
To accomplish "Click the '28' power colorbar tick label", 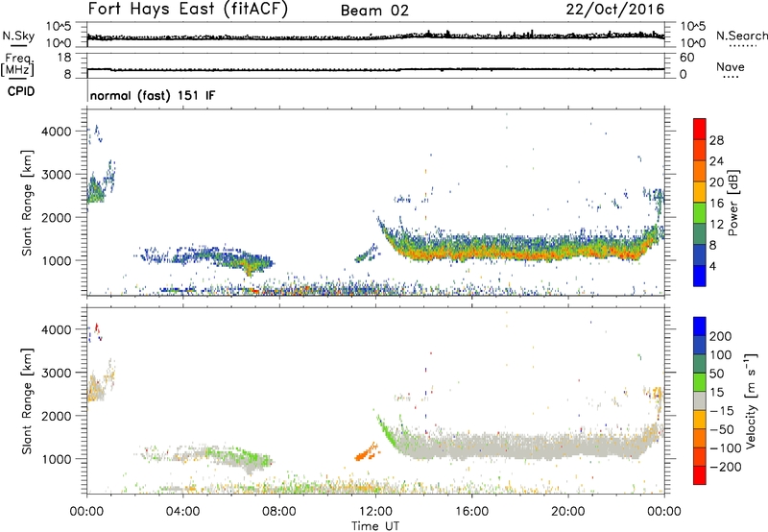I will (x=716, y=140).
